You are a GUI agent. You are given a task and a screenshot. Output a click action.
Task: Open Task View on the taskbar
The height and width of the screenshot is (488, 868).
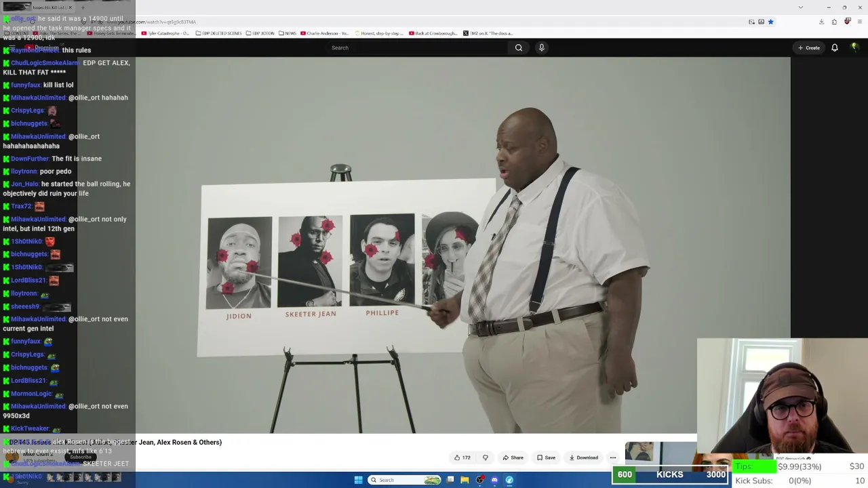(x=450, y=480)
